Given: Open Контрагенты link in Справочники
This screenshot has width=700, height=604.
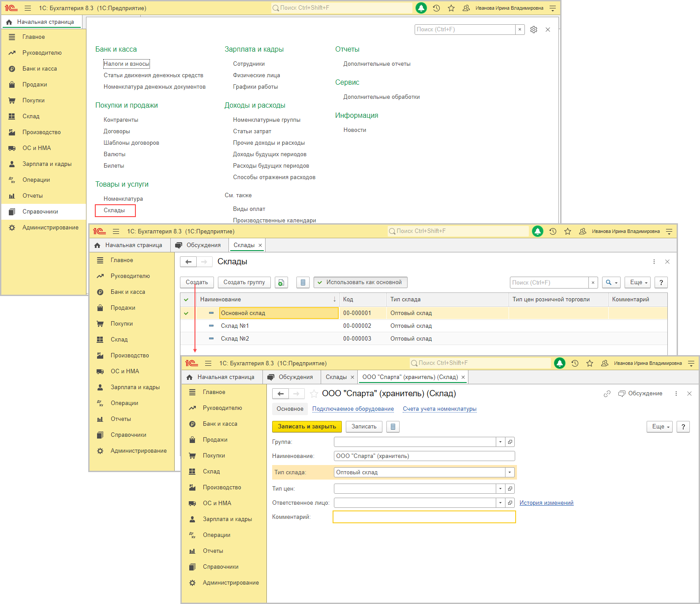Looking at the screenshot, I should pyautogui.click(x=121, y=120).
